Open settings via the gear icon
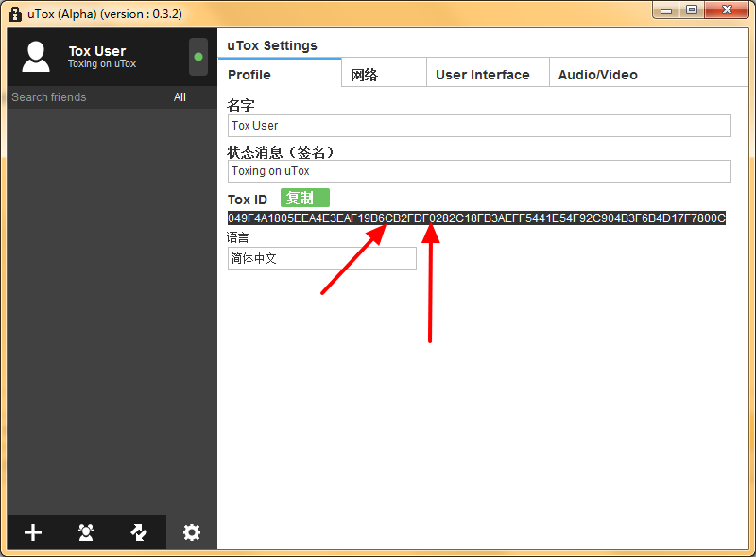 (192, 532)
